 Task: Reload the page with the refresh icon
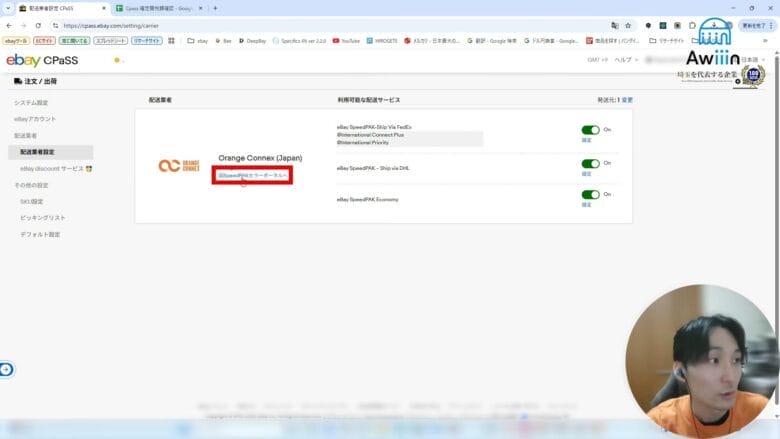coord(37,25)
